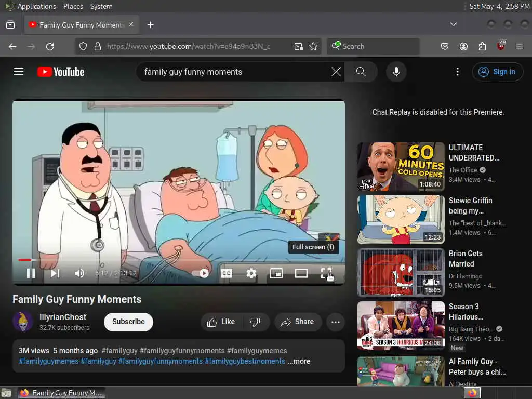Open the System menu
Viewport: 532px width, 399px height.
(101, 6)
